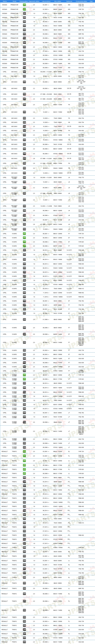Click the Oznaczenie silnika column header

coord(81,1)
